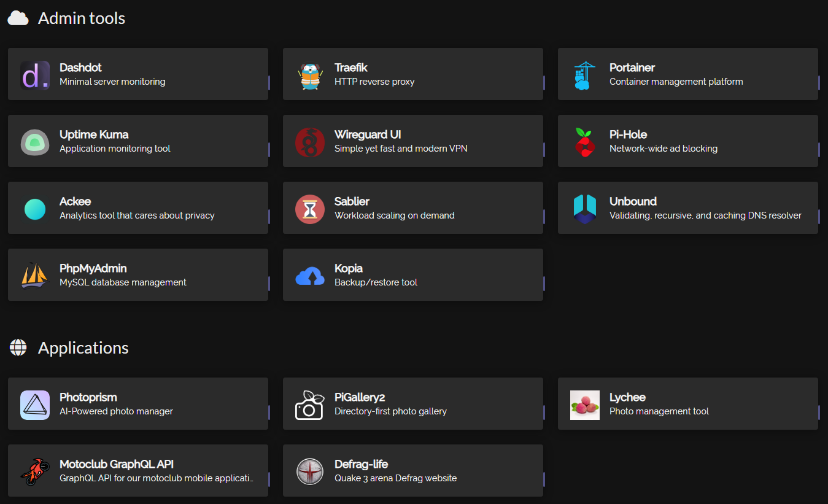Open the Kopia title link

coord(349,268)
